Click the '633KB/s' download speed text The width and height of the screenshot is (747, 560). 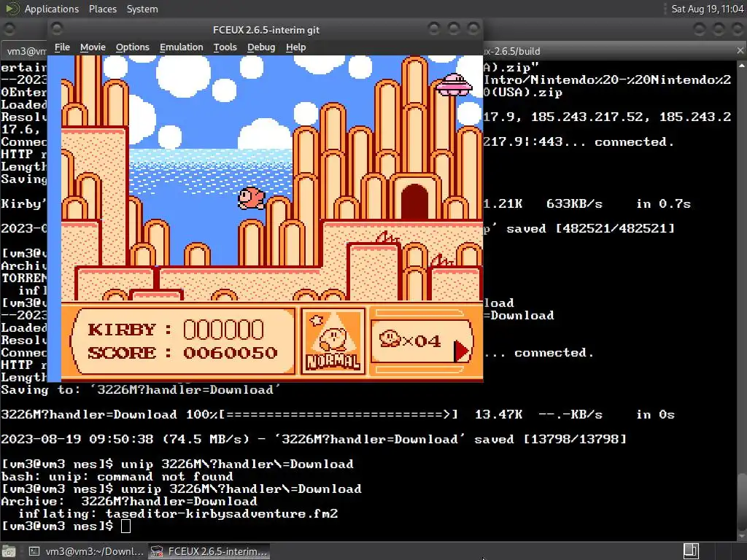tap(574, 204)
